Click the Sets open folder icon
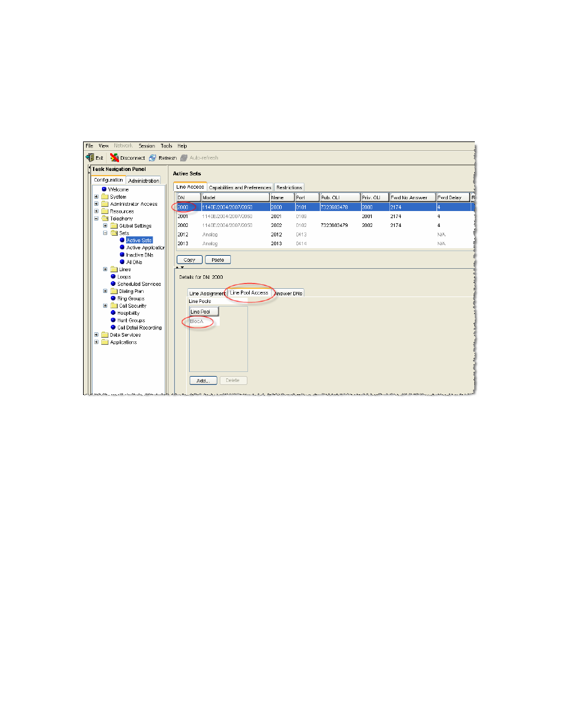The width and height of the screenshot is (562, 728). 114,233
